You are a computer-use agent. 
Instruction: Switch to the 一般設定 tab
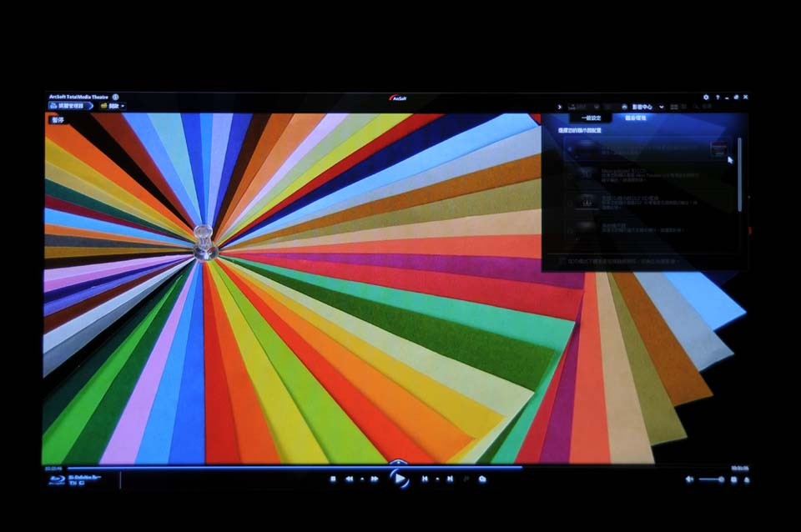click(x=591, y=118)
